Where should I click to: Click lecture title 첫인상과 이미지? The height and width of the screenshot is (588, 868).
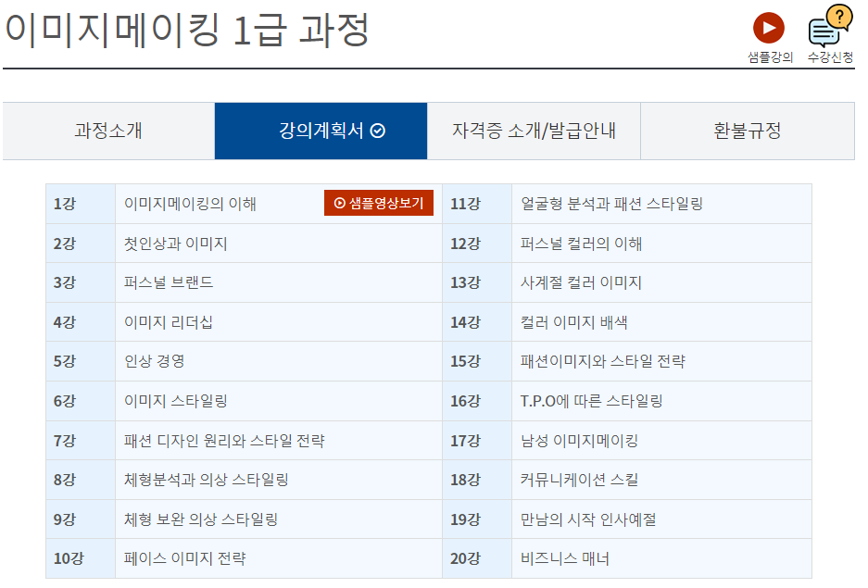click(175, 244)
